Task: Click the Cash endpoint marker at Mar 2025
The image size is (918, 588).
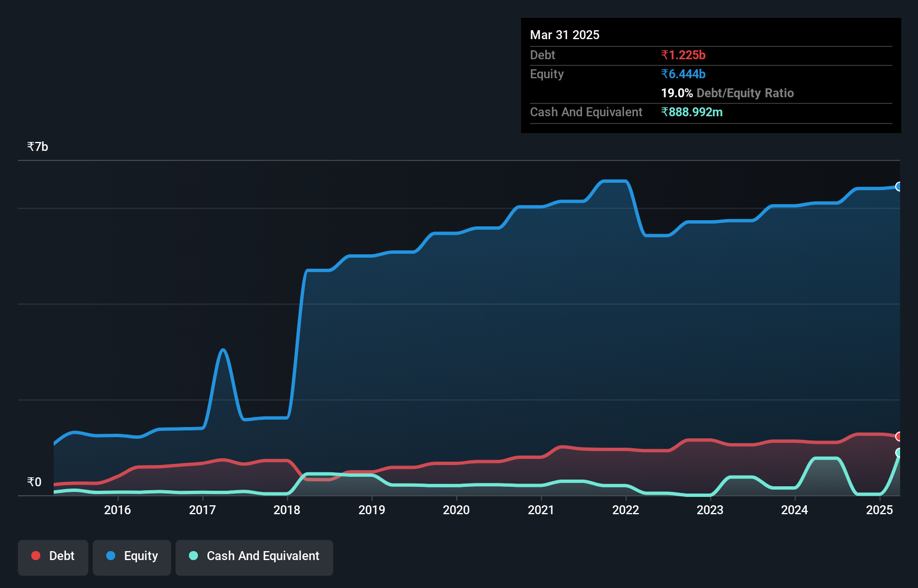Action: tap(899, 453)
